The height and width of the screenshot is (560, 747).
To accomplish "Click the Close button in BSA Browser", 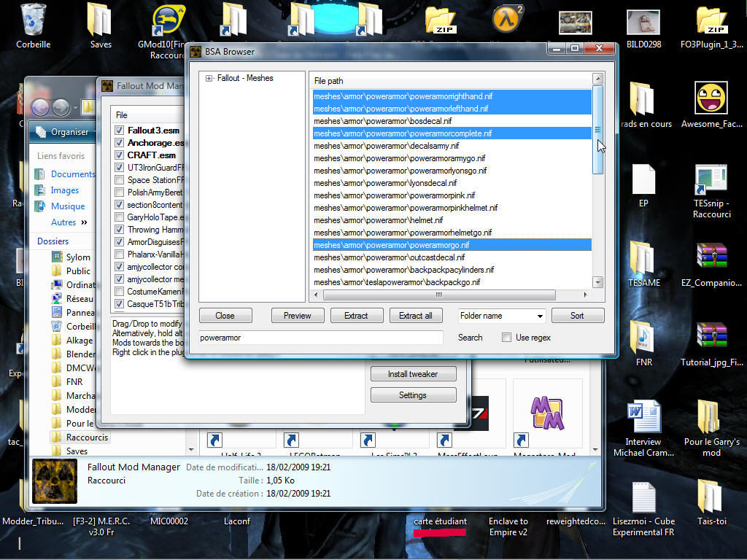I will pyautogui.click(x=225, y=316).
